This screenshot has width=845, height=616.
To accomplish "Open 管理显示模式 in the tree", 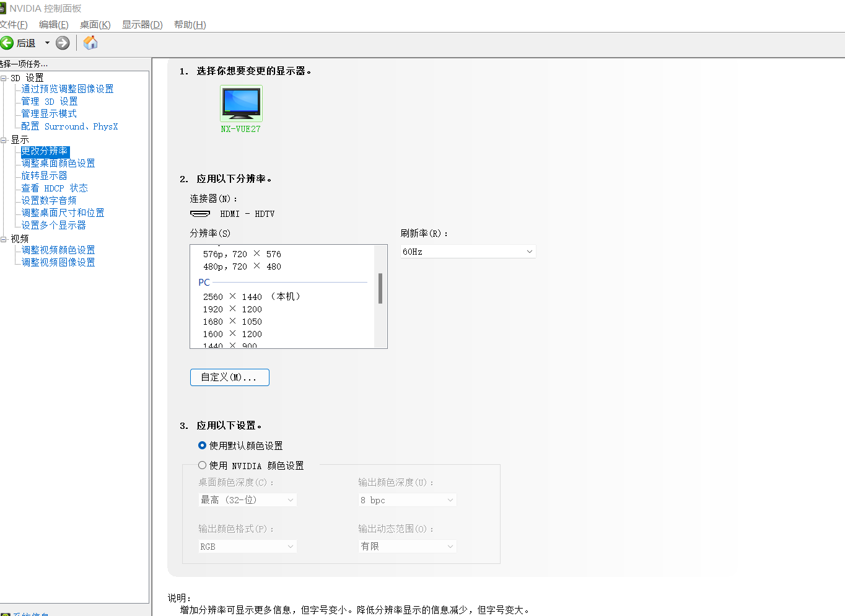I will [49, 114].
